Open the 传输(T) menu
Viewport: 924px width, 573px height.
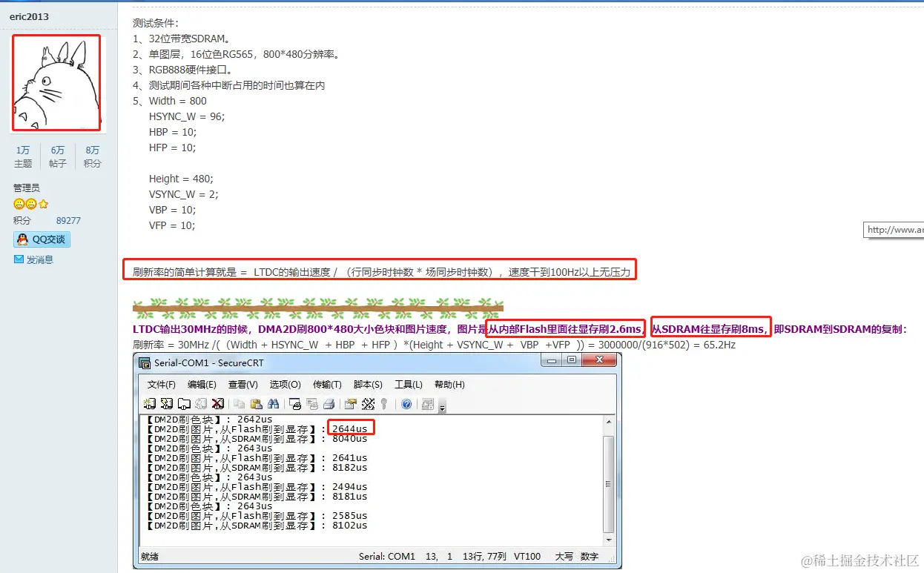point(327,384)
